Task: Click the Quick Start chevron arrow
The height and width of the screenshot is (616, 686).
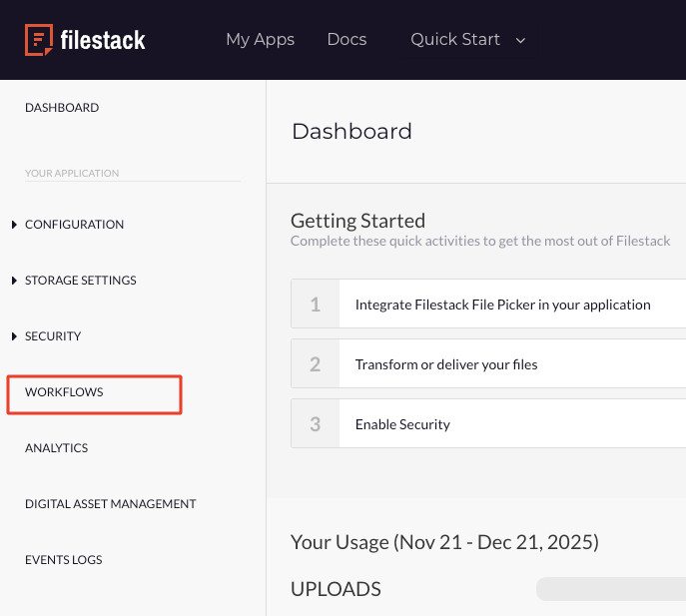Action: [520, 41]
